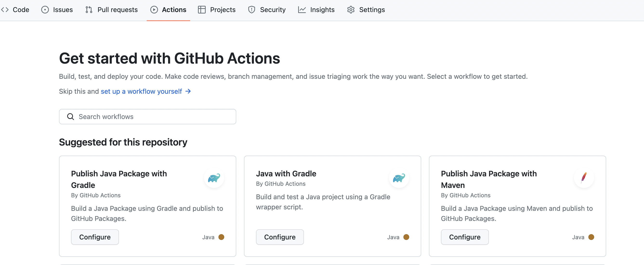Click Gradle elephant logo on Java with Gradle card
Screen dimensions: 644x265
(399, 178)
